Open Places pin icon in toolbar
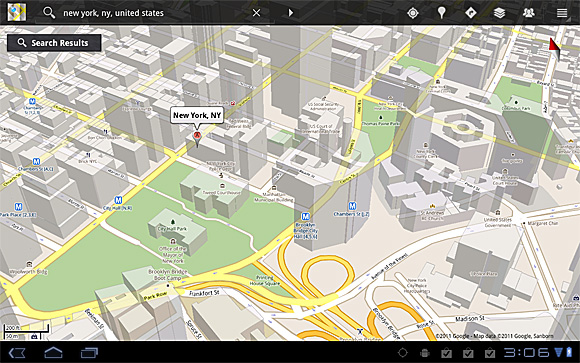 pyautogui.click(x=441, y=13)
